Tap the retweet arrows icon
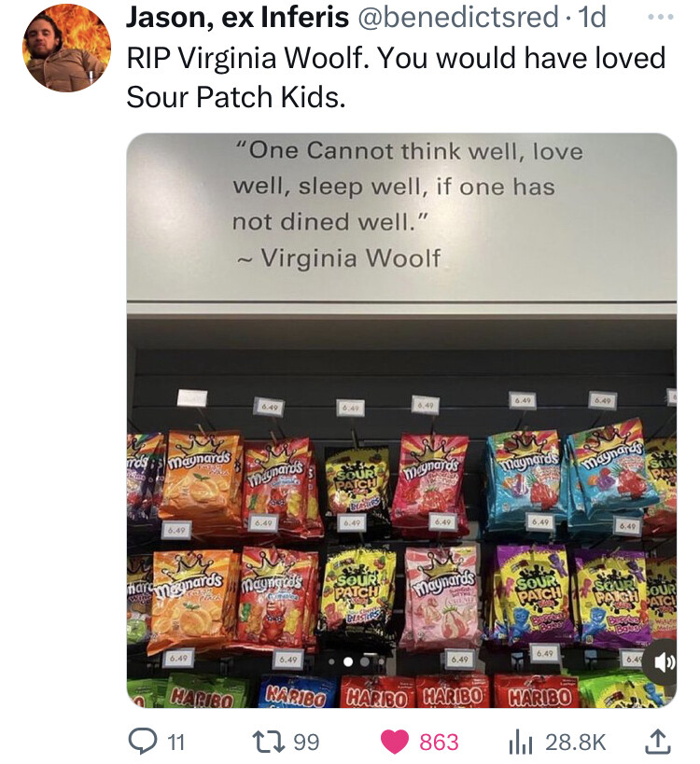The width and height of the screenshot is (700, 764). (269, 742)
